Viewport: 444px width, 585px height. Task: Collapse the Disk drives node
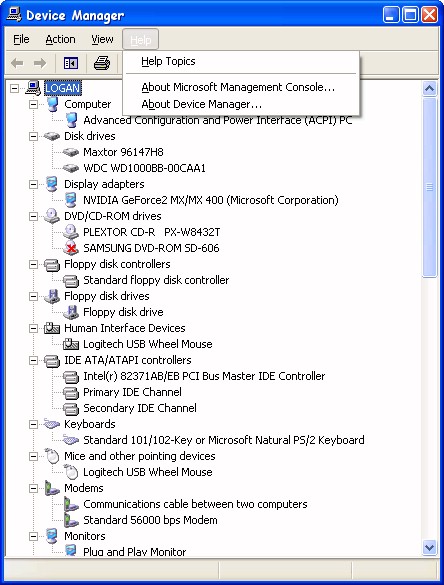(x=34, y=136)
